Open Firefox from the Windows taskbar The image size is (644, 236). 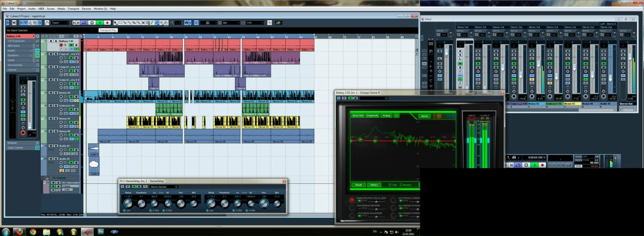point(19,232)
